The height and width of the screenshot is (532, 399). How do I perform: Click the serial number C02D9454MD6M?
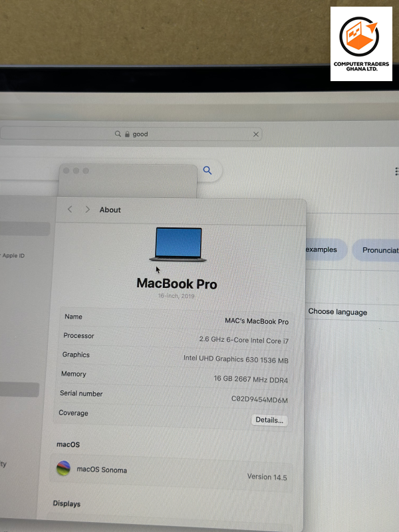click(259, 400)
